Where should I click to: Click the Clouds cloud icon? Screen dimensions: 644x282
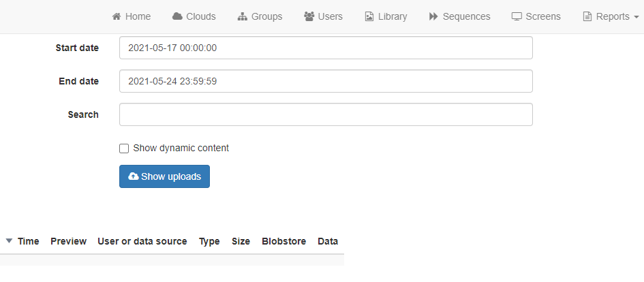[x=177, y=16]
